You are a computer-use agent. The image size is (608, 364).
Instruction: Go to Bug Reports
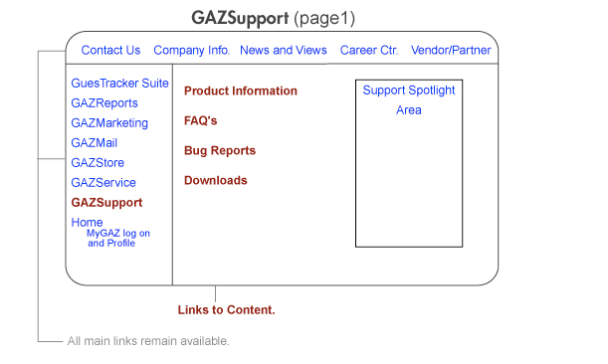point(220,151)
